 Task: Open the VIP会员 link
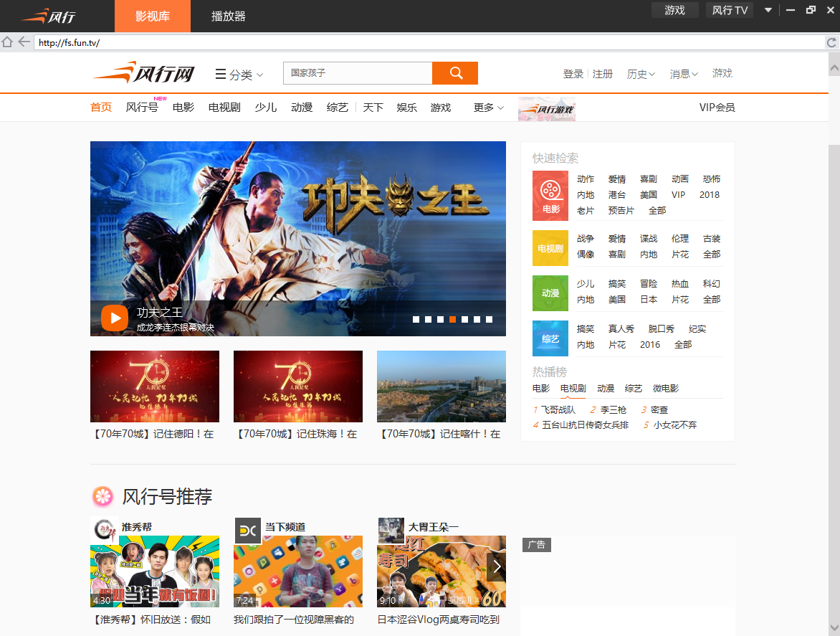point(717,107)
